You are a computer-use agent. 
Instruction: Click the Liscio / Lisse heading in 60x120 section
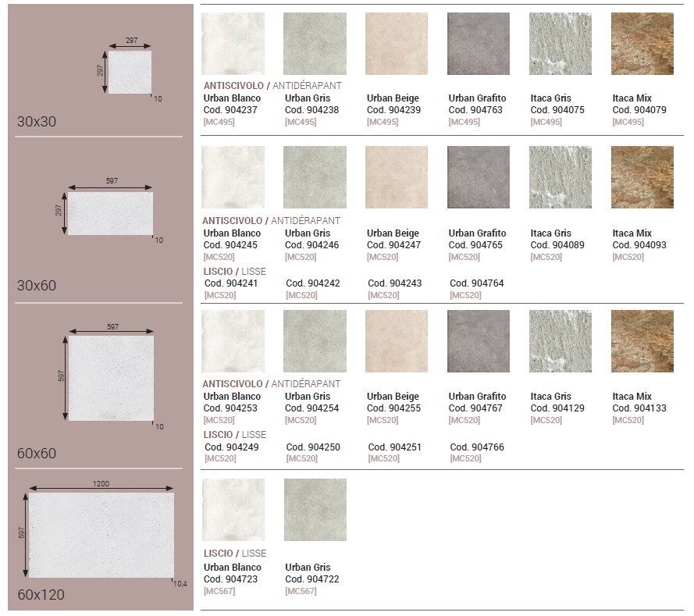(x=234, y=554)
